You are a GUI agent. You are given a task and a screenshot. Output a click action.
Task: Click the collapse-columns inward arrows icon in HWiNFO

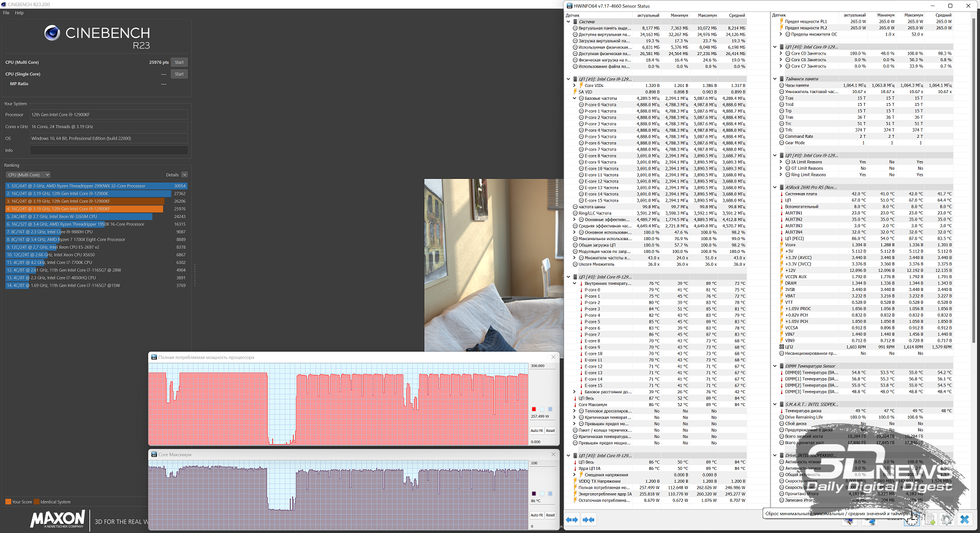point(589,520)
